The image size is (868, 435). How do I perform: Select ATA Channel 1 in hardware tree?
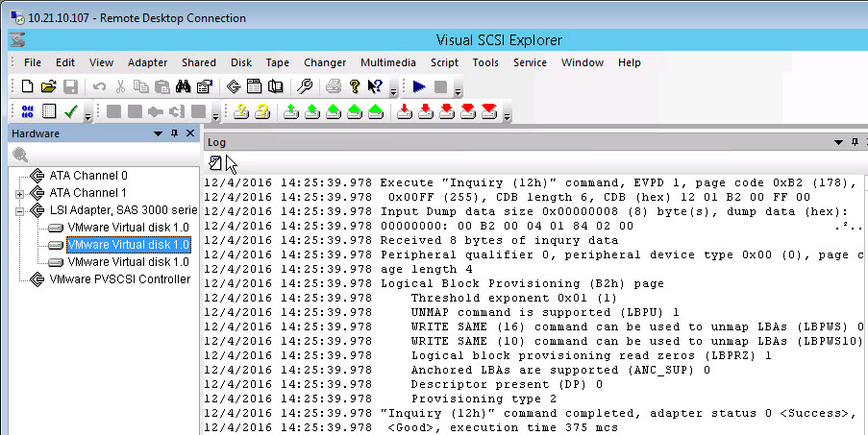point(88,193)
